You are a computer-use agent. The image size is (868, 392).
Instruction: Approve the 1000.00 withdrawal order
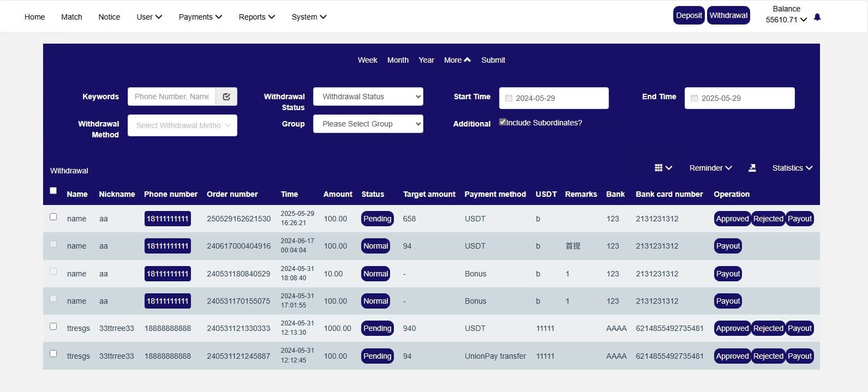point(732,328)
